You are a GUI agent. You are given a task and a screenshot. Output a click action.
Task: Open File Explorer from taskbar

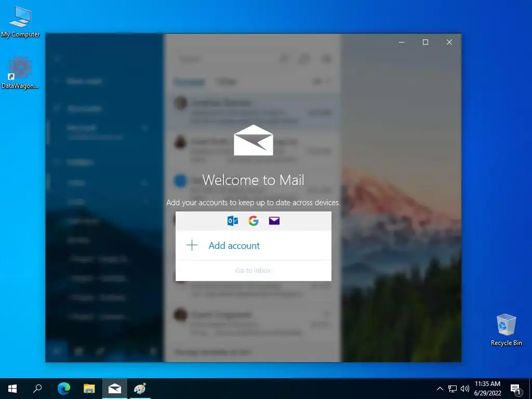tap(89, 389)
